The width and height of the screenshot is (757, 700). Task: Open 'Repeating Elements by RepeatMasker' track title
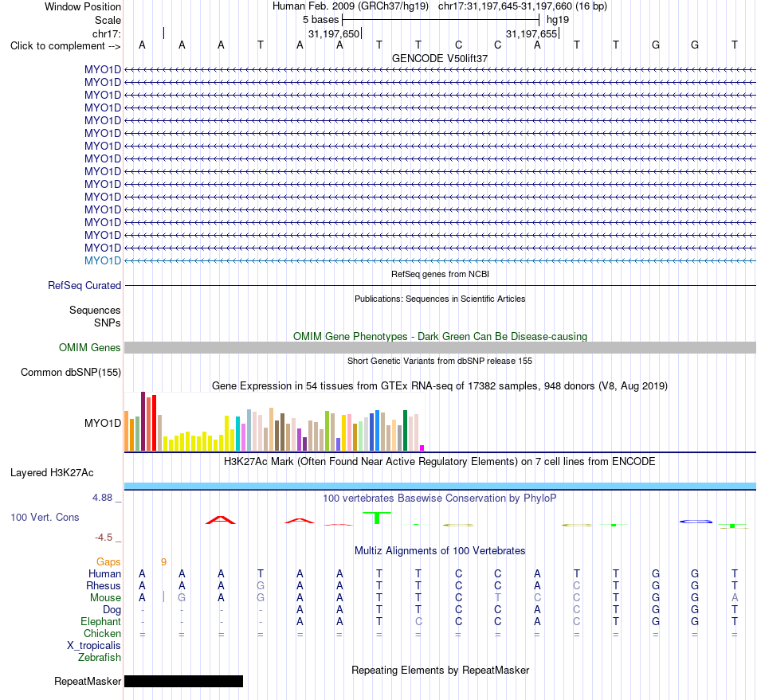pos(440,670)
